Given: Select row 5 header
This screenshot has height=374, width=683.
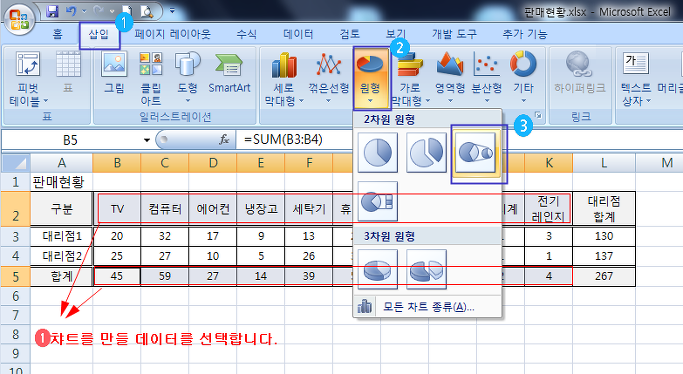Looking at the screenshot, I should (x=16, y=276).
